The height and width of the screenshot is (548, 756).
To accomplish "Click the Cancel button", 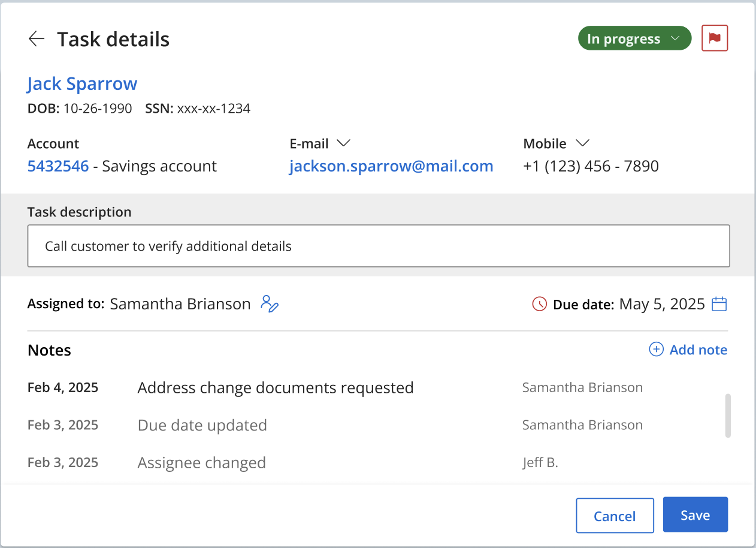I will pos(615,516).
